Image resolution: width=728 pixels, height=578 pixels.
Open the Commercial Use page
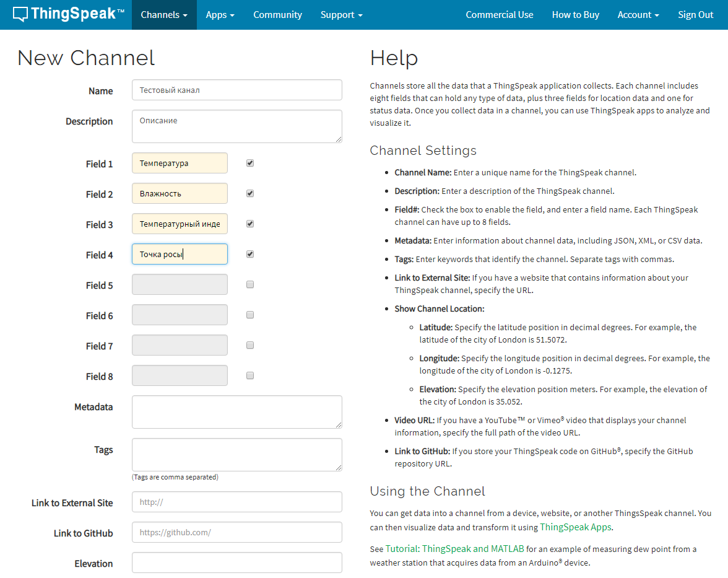(x=499, y=15)
